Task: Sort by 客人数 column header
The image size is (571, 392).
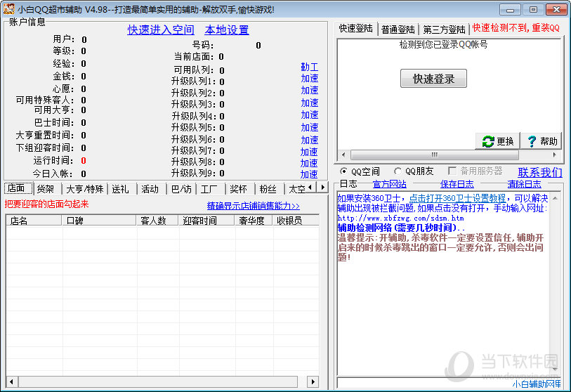Action: coord(157,220)
